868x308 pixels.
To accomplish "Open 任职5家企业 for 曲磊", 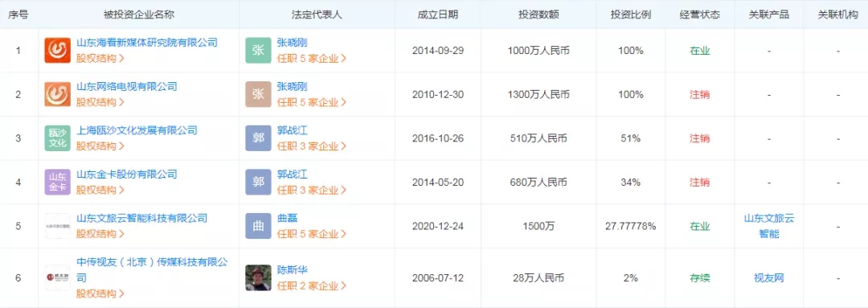I will click(x=312, y=234).
